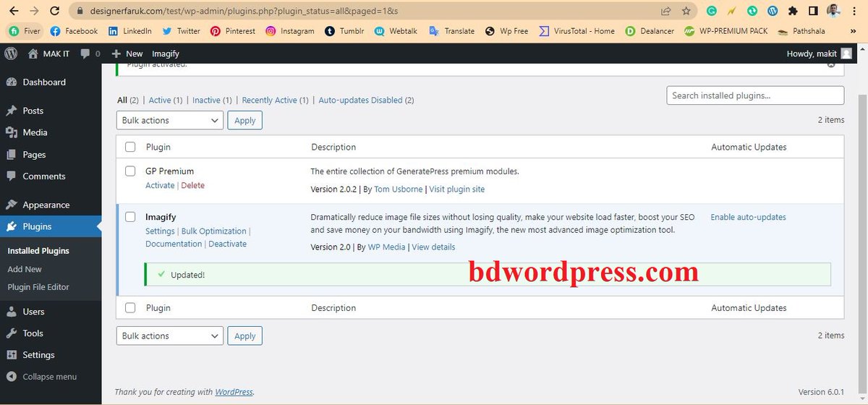
Task: Open Plugin File Editor submenu item
Action: tap(38, 287)
